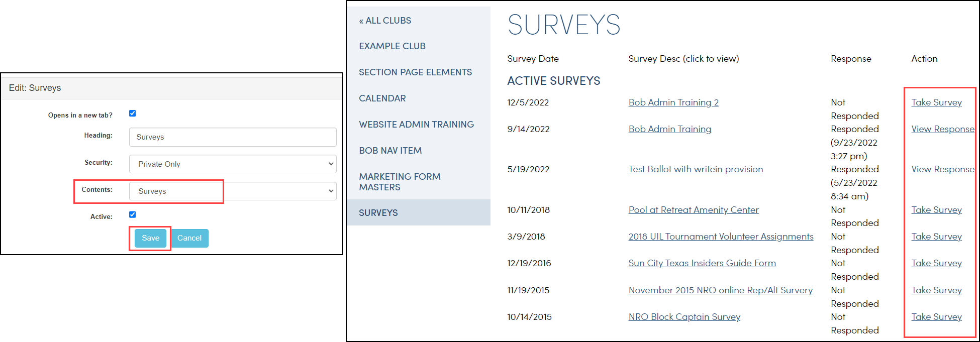
Task: Take the Pool at Retreat Amenity Center survey
Action: coord(936,210)
